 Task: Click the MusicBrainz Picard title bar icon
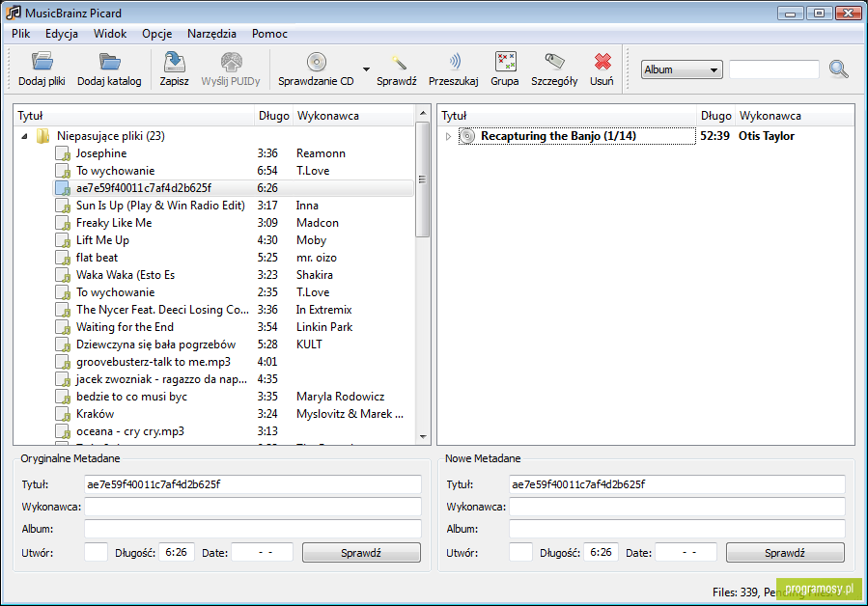[14, 13]
